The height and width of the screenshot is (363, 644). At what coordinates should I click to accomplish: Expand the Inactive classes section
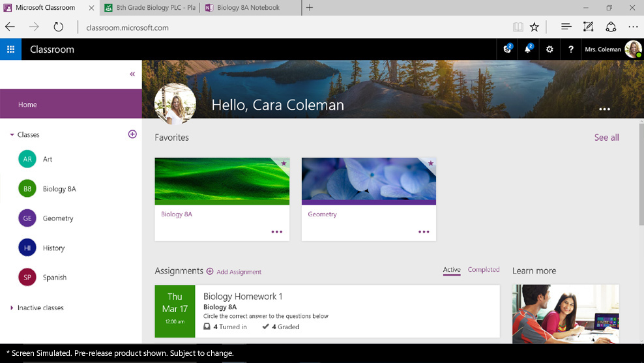(x=12, y=308)
